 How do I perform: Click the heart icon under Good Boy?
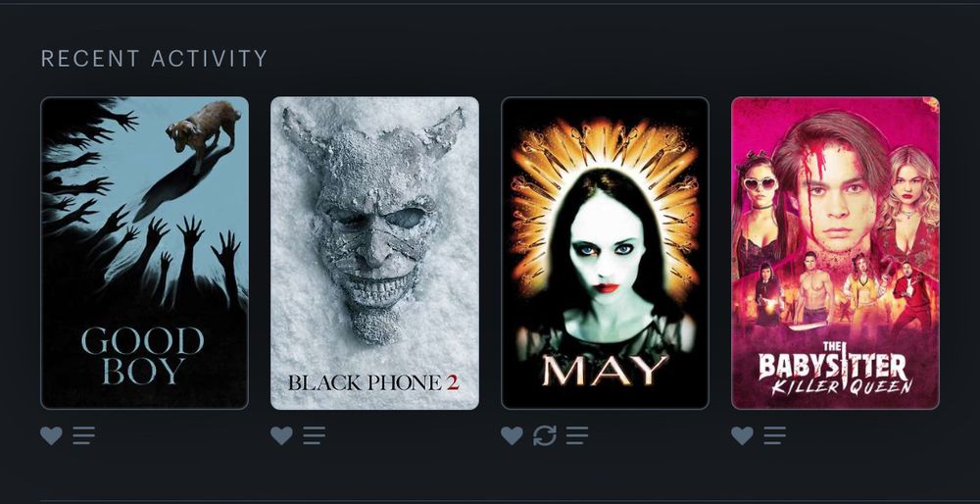coord(51,435)
